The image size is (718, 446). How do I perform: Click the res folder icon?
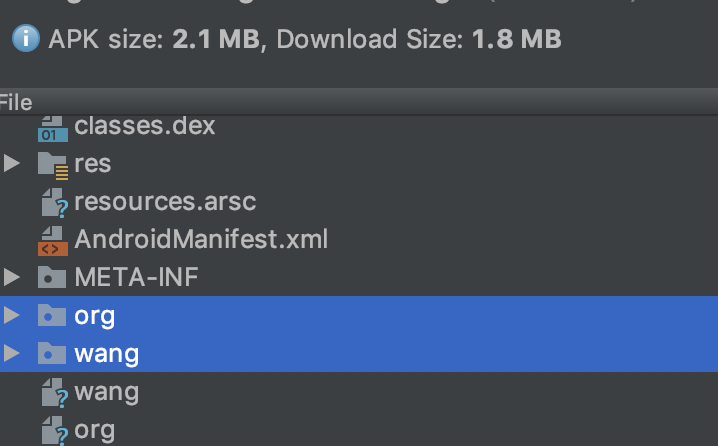pyautogui.click(x=53, y=165)
